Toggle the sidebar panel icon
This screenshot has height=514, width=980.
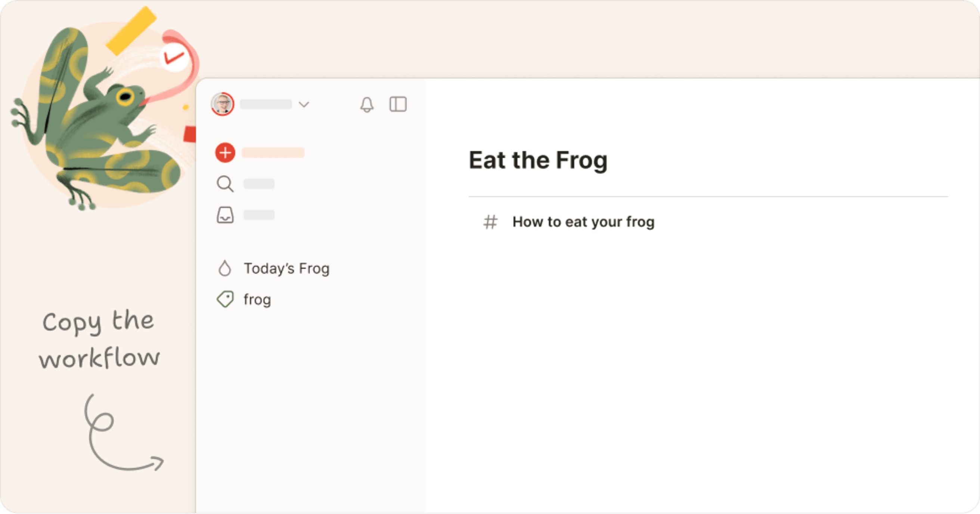[x=398, y=104]
